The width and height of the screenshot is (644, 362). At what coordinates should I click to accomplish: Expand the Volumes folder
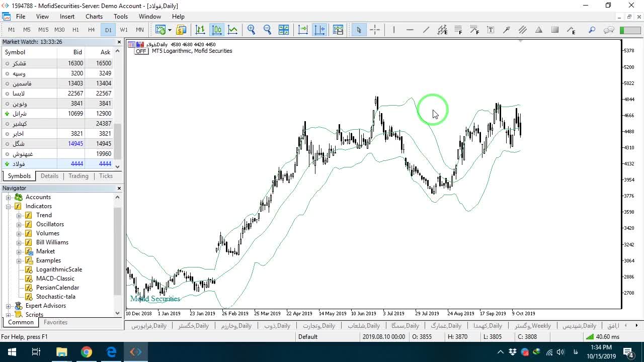click(19, 233)
